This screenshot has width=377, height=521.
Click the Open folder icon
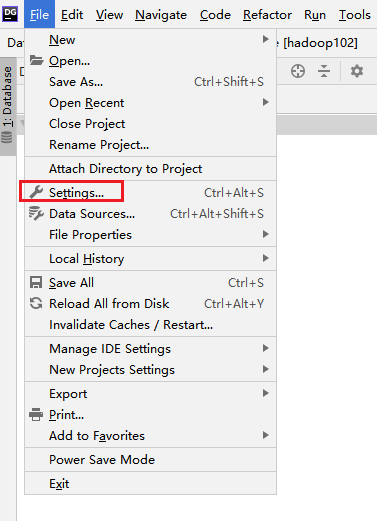(36, 60)
